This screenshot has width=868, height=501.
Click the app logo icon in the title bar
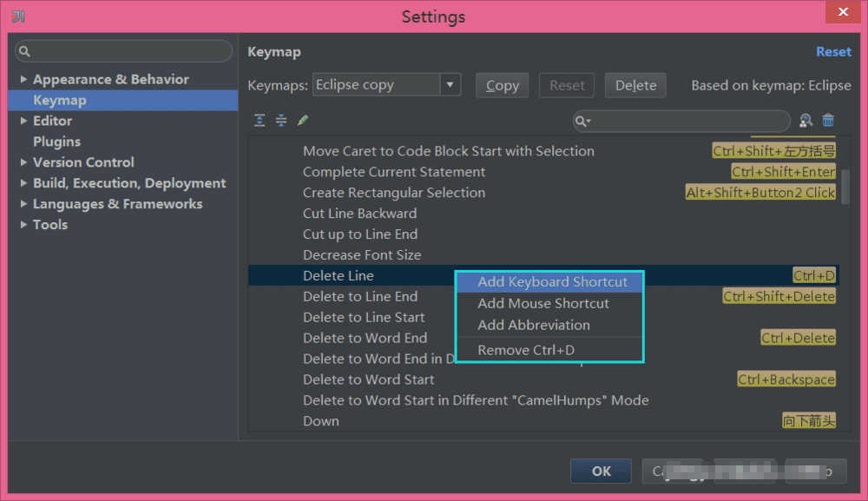(x=18, y=16)
